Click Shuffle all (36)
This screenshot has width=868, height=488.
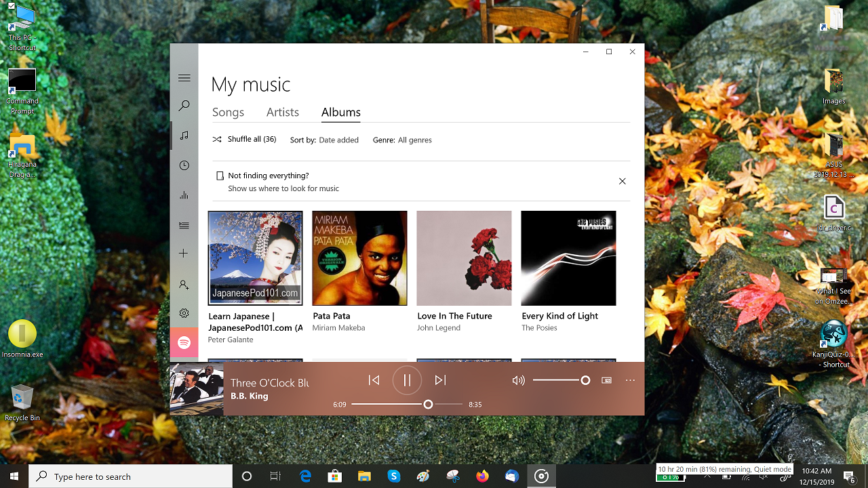click(x=244, y=139)
